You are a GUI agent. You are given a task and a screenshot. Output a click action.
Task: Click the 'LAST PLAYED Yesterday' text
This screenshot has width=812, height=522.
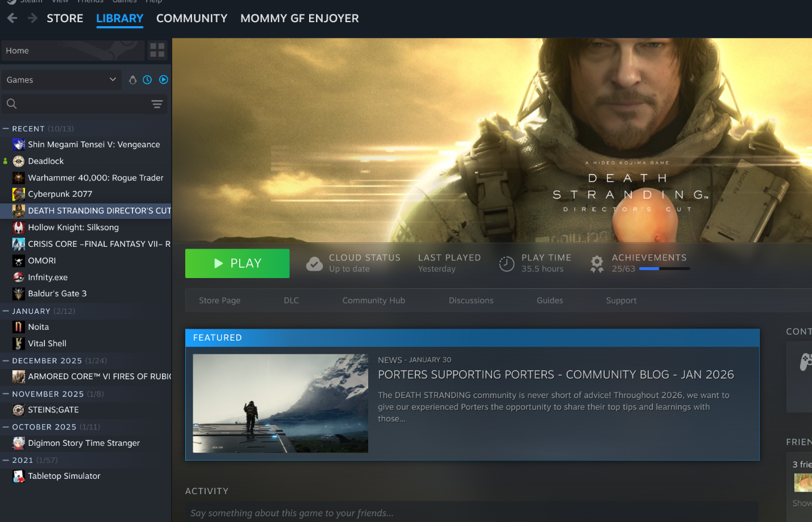click(x=449, y=263)
